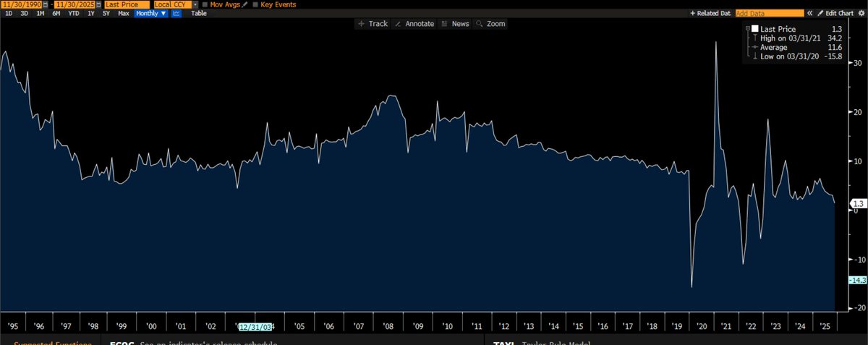Screen dimensions: 868x345
Task: Toggle the Mov Avgs checkbox
Action: [205, 4]
